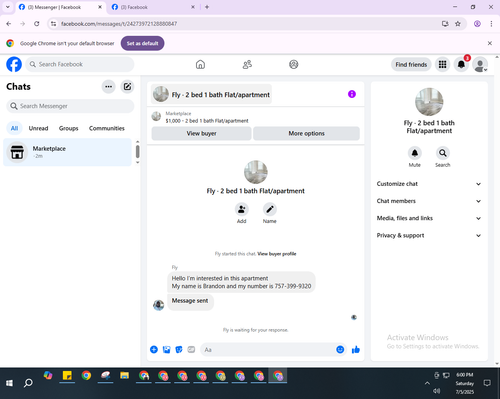The image size is (500, 399).
Task: Open Chrome three-dot menu
Action: tap(491, 24)
